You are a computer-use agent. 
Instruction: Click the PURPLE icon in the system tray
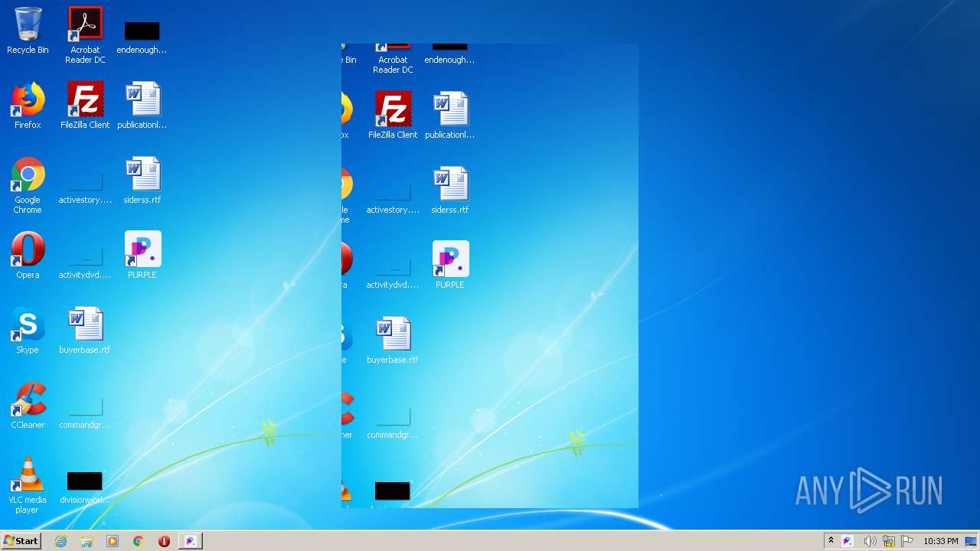click(x=848, y=541)
